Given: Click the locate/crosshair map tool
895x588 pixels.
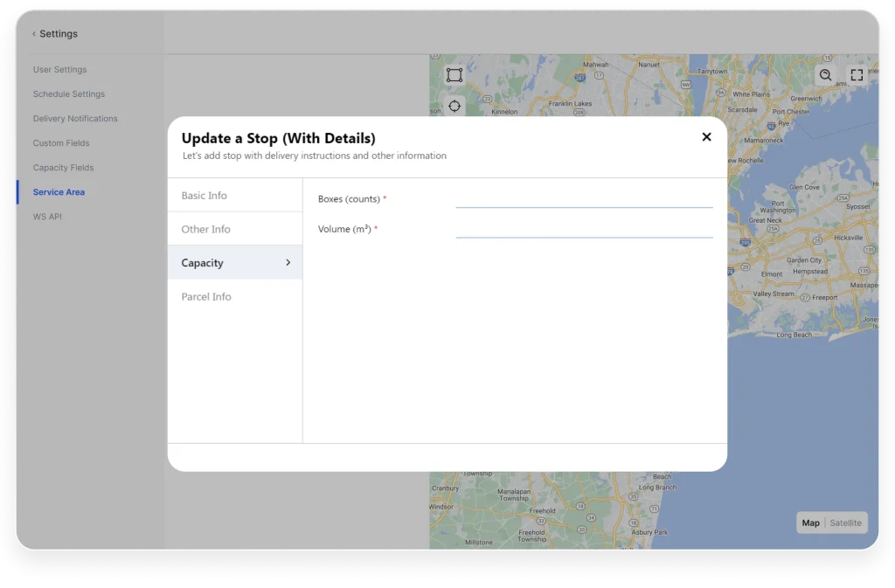Looking at the screenshot, I should pos(454,106).
